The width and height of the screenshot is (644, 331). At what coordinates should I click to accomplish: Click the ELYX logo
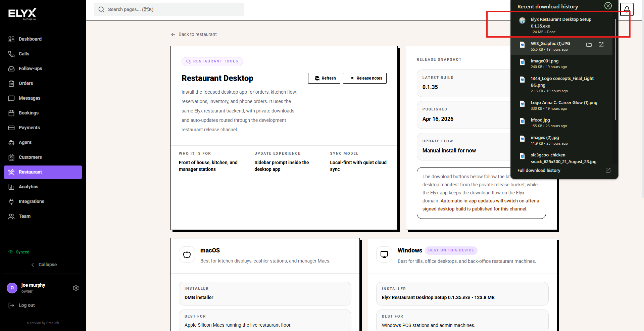(22, 14)
